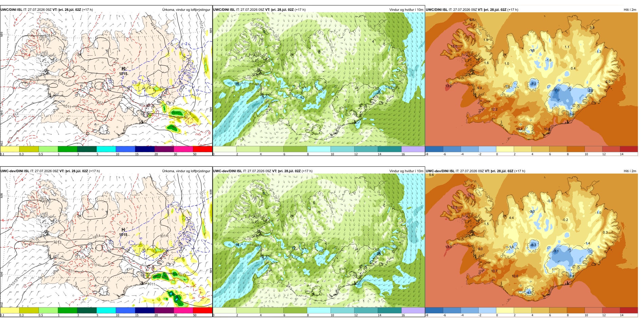Click purple 20 swatch in UWC-dev precipitation legend
The height and width of the screenshot is (322, 644).
click(164, 310)
